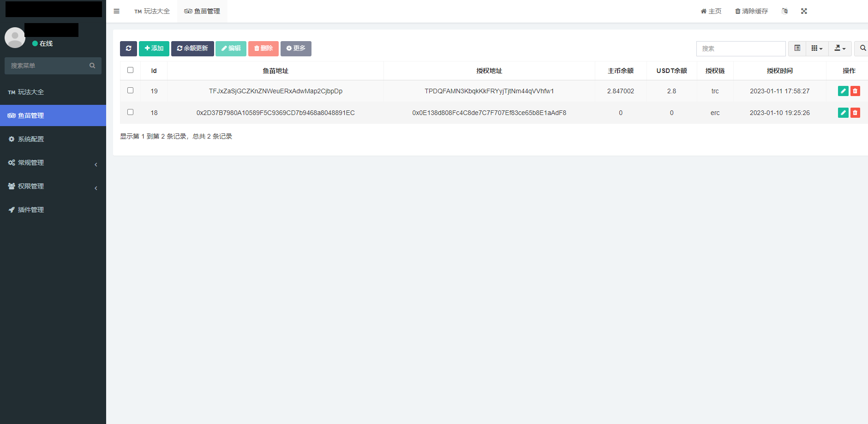Click the magnifier search icon beside export

(x=862, y=48)
